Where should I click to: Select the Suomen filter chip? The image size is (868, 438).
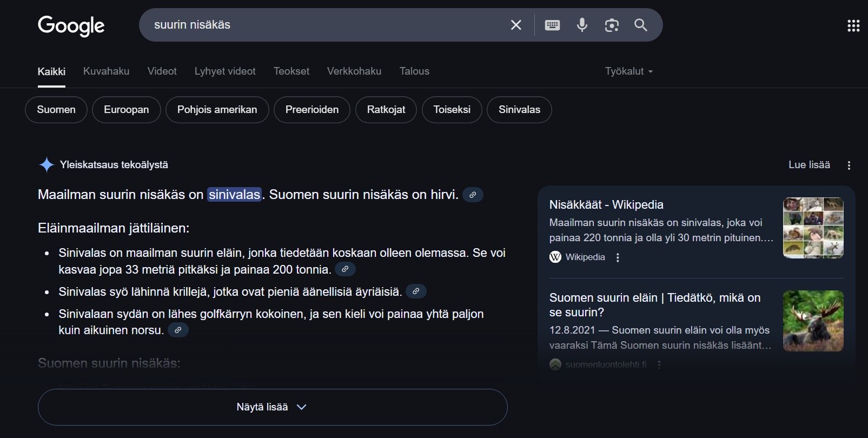56,110
